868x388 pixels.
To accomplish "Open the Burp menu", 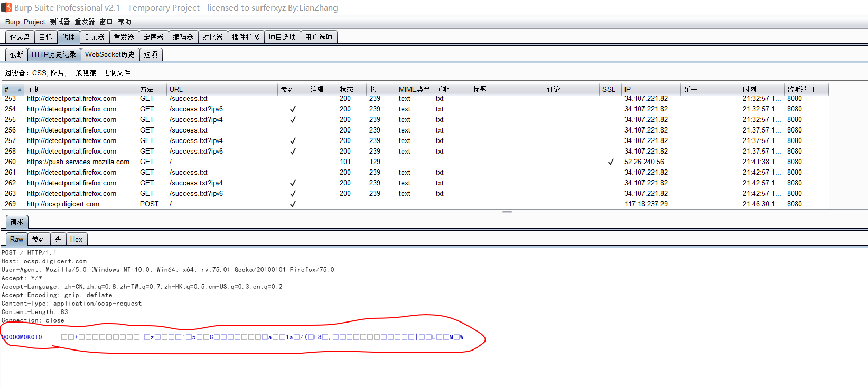I will (12, 22).
